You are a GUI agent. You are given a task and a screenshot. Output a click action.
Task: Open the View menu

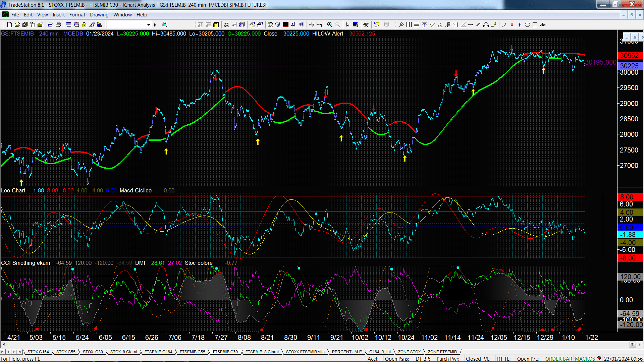click(x=42, y=15)
